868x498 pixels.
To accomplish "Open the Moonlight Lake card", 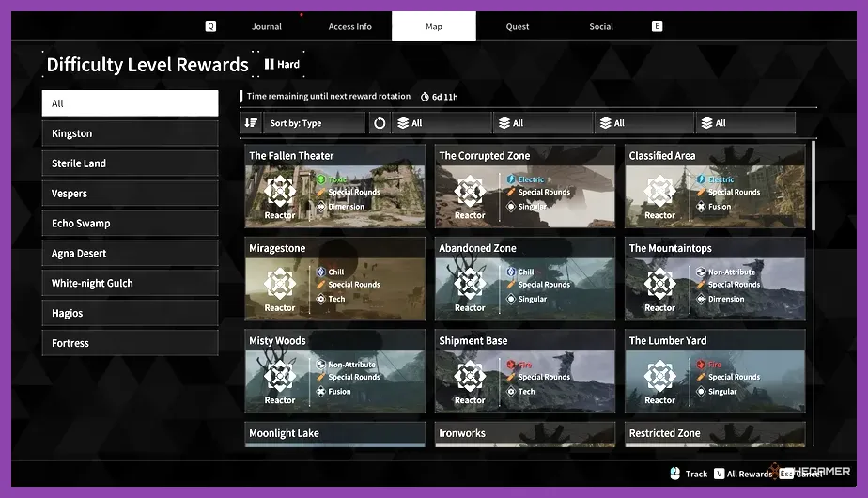I will click(x=335, y=434).
